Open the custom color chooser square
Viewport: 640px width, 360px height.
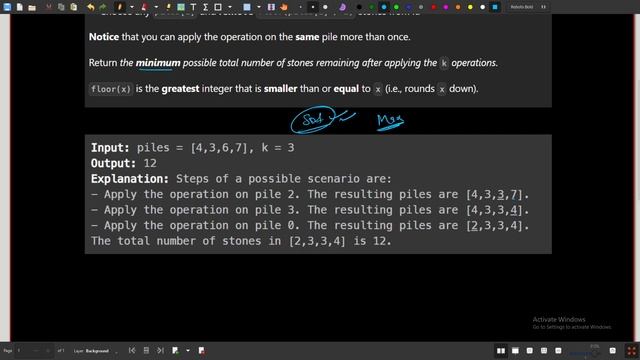pyautogui.click(x=495, y=7)
